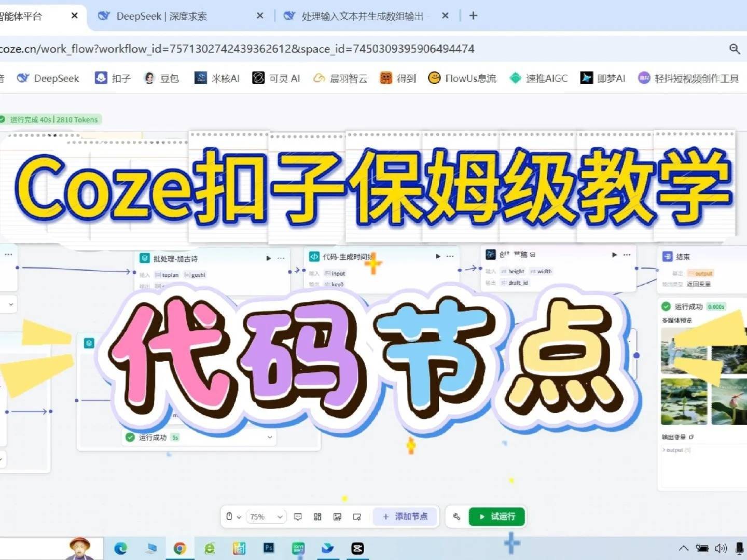Run the 批处理-加古诗 node via its play icon
747x560 pixels.
pos(268,258)
